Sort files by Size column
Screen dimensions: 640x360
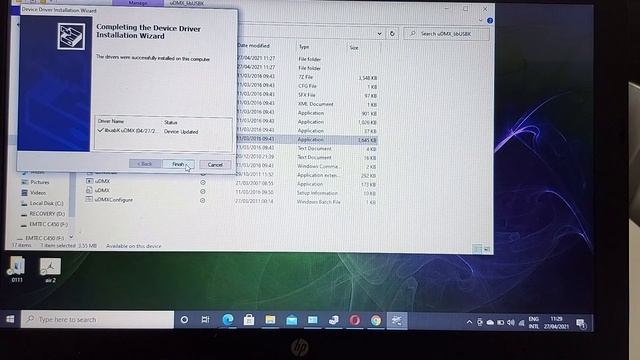coord(354,48)
